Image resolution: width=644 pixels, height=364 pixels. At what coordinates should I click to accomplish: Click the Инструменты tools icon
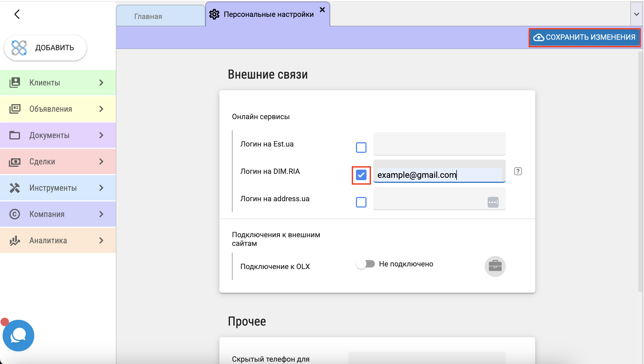pyautogui.click(x=15, y=188)
